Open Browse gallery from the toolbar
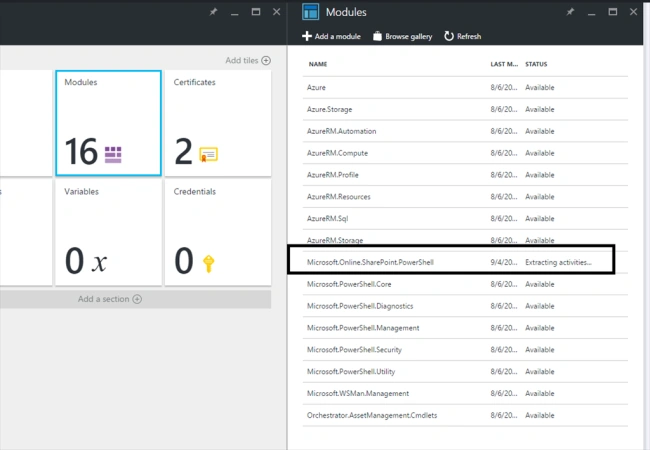This screenshot has width=650, height=450. coord(402,36)
